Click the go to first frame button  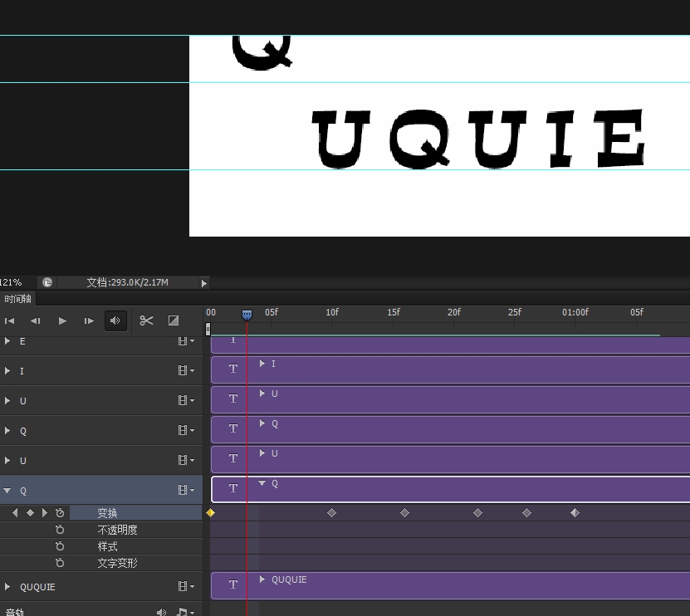click(10, 320)
